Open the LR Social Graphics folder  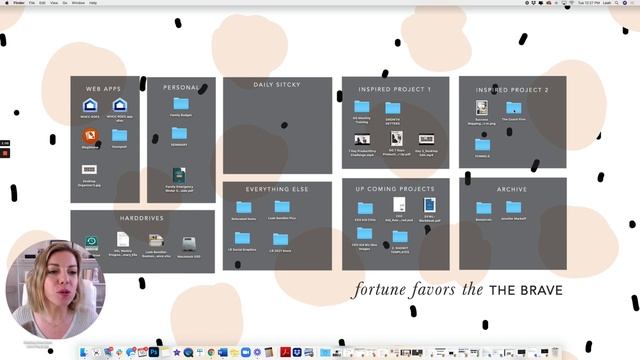(242, 238)
